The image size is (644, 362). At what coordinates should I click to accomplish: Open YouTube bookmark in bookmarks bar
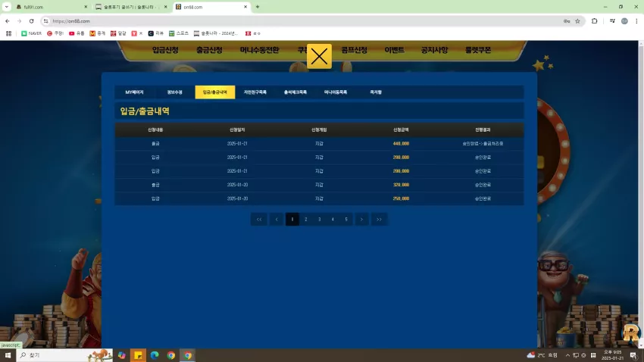77,33
